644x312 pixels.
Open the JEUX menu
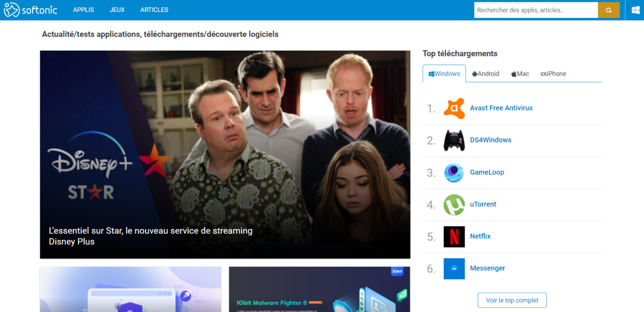coord(117,10)
